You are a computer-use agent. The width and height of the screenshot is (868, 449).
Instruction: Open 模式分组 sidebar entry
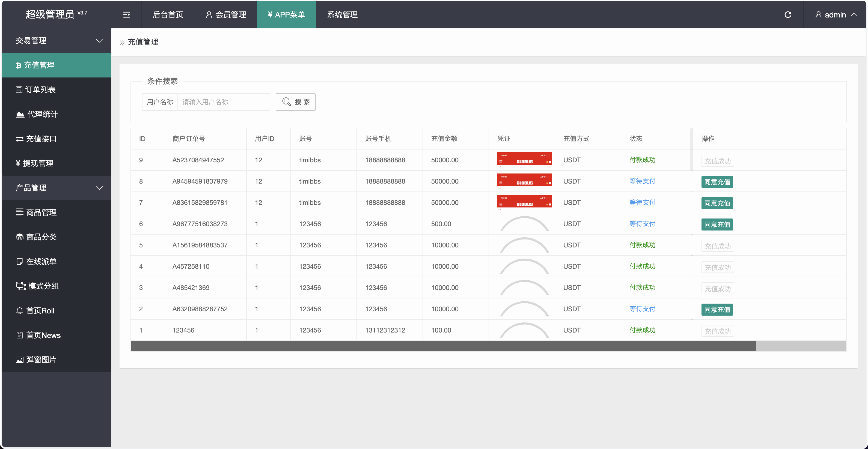(43, 286)
